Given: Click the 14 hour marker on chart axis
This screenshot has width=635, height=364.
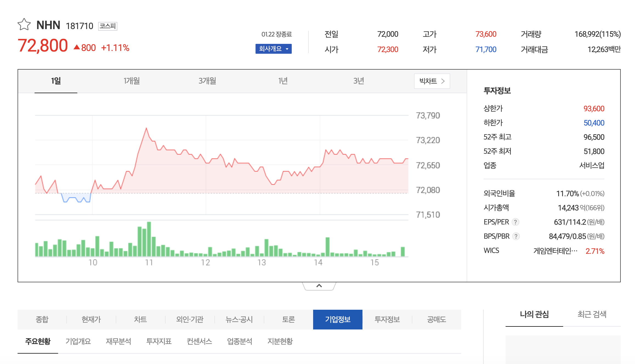Looking at the screenshot, I should coord(318,263).
